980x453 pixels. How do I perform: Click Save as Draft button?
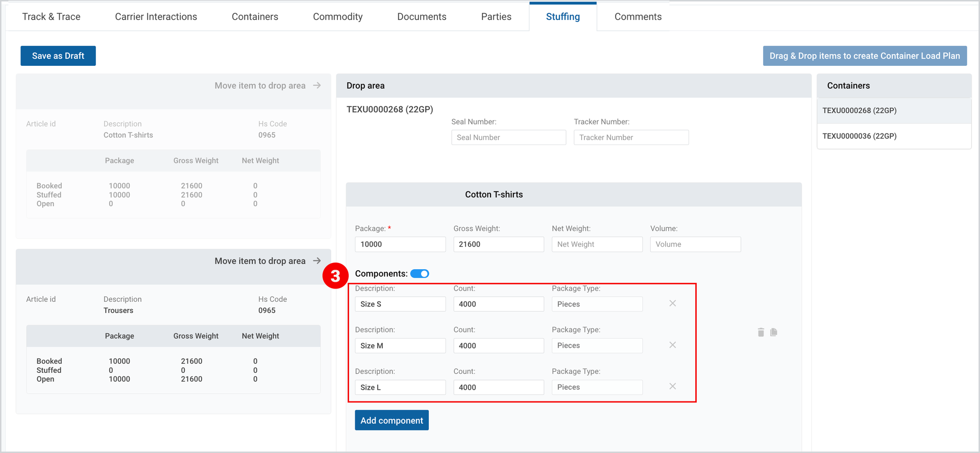point(58,56)
